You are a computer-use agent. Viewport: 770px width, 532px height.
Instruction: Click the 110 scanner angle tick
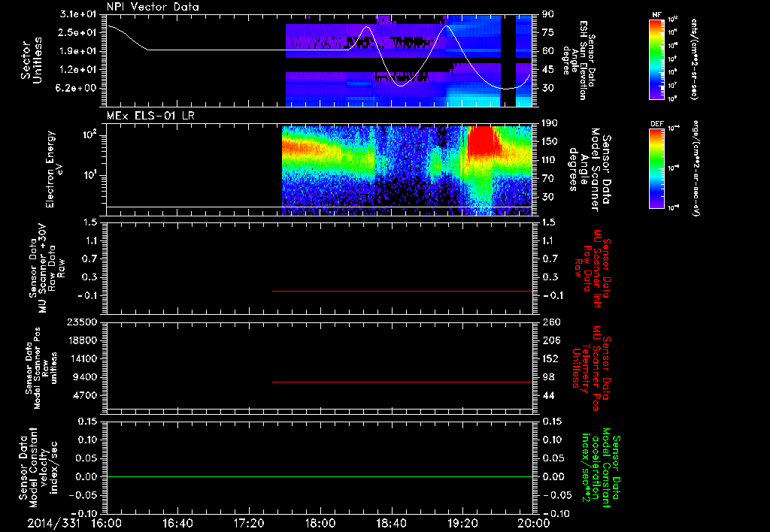click(x=550, y=160)
